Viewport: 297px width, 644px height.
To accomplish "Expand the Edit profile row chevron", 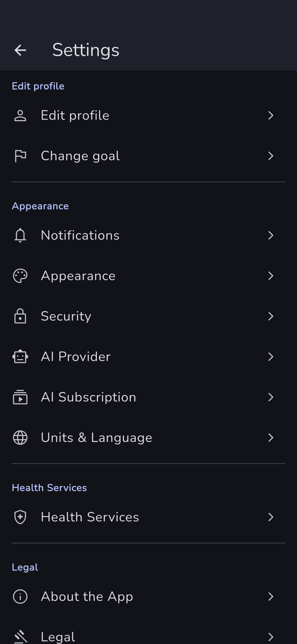I will pos(270,116).
